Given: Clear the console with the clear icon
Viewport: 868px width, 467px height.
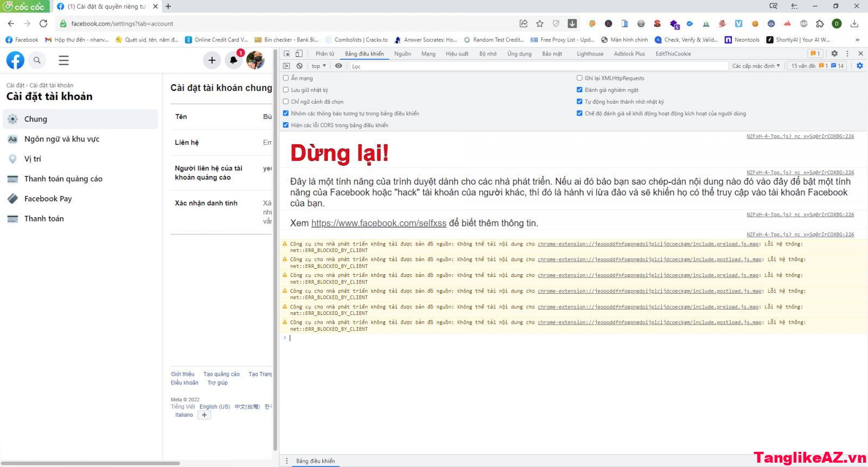Looking at the screenshot, I should 299,66.
